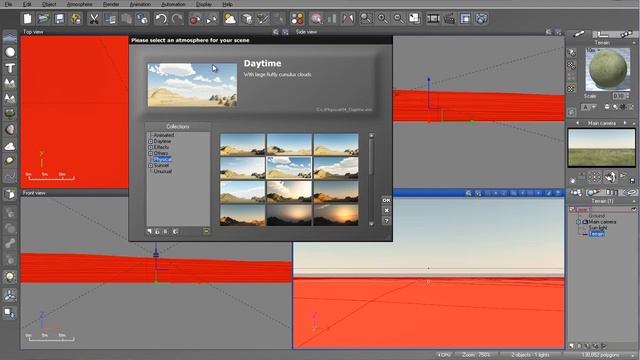Select the Physical collection
Image resolution: width=640 pixels, height=360 pixels.
tap(162, 160)
